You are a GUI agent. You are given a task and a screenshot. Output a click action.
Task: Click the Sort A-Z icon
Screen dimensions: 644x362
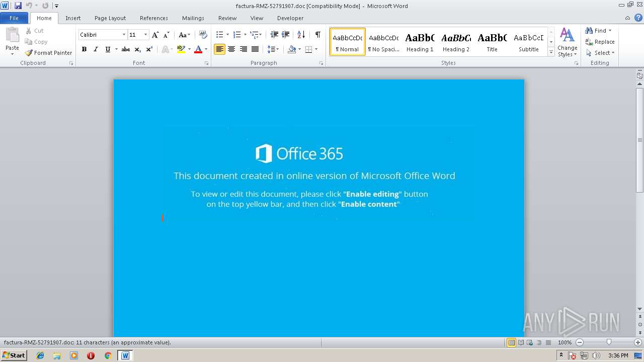301,35
